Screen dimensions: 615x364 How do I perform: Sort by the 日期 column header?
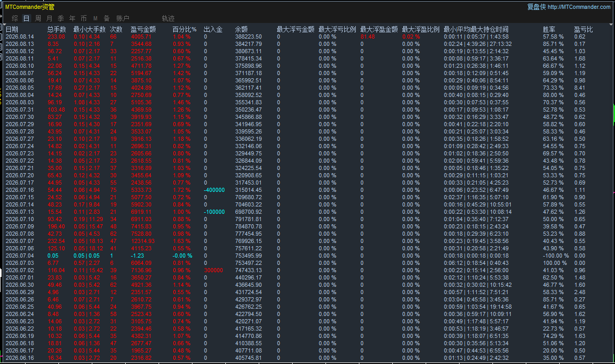[x=12, y=29]
